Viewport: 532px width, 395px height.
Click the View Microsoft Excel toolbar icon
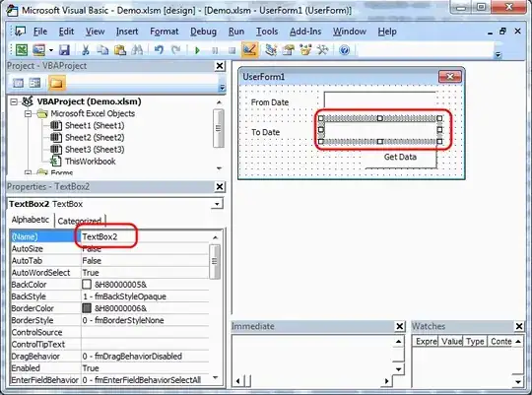(x=22, y=50)
